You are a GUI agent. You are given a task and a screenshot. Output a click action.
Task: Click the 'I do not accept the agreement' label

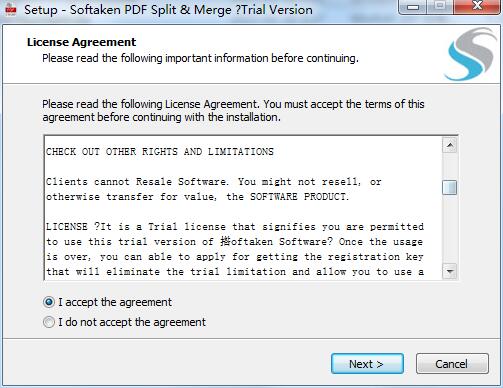coord(132,322)
